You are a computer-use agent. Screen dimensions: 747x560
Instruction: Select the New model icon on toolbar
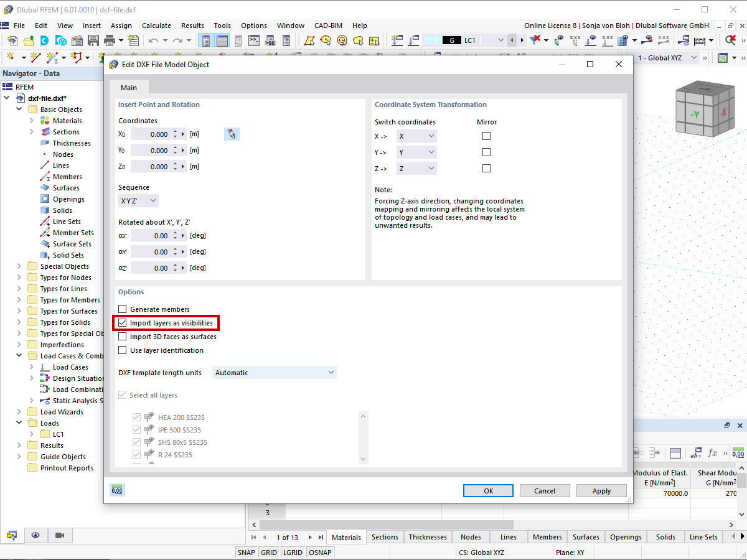tap(12, 39)
